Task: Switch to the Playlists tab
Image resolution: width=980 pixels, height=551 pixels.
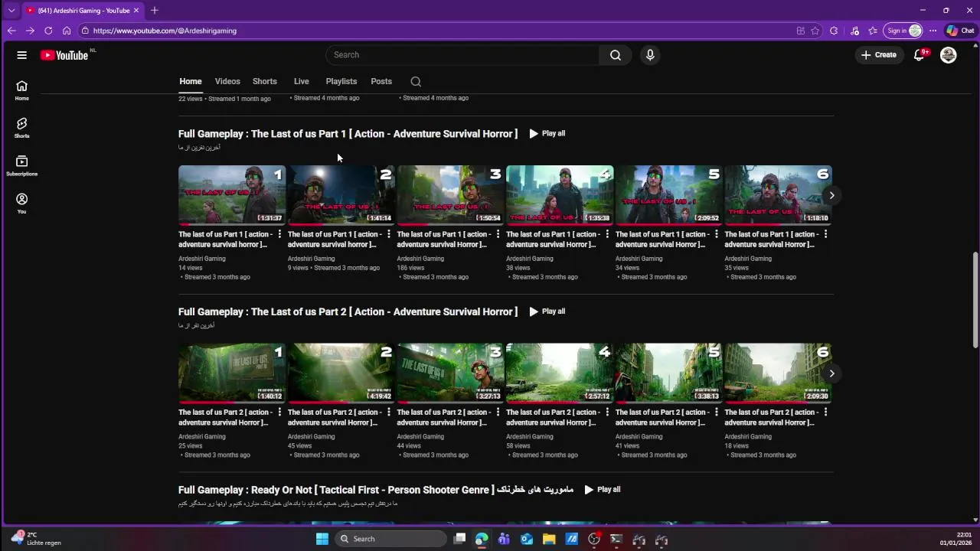Action: click(x=341, y=81)
